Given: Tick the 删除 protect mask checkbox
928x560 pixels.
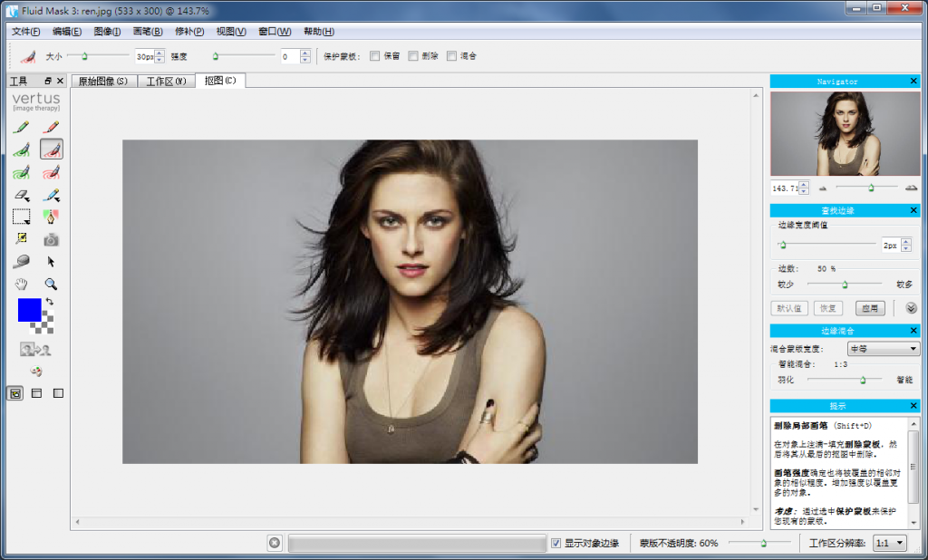Looking at the screenshot, I should (x=413, y=56).
